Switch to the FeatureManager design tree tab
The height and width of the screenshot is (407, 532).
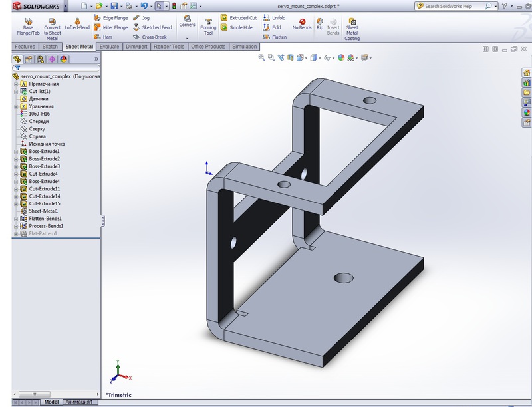17,59
